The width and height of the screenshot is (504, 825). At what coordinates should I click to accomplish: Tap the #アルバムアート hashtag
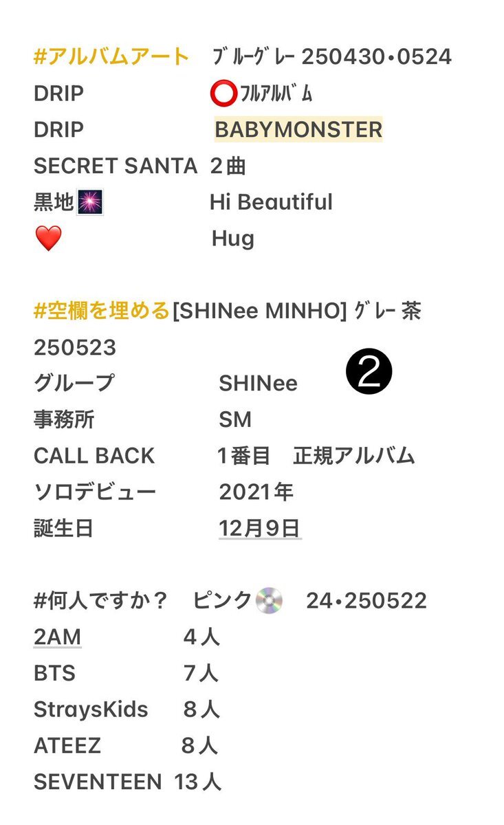[111, 56]
